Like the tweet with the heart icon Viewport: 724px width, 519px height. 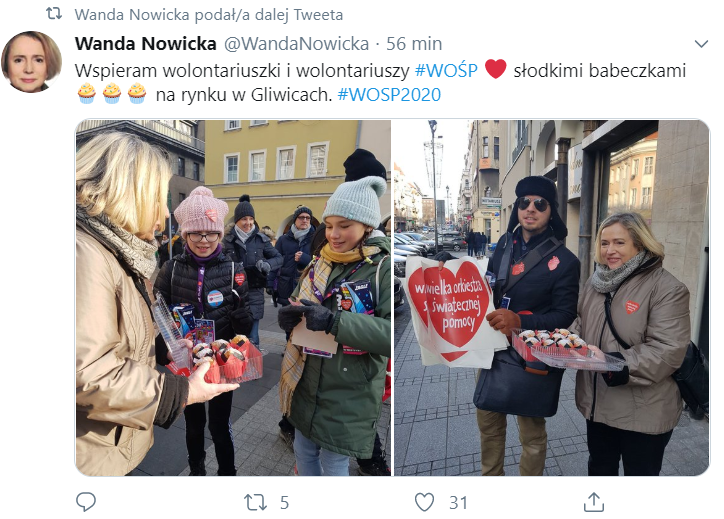(424, 502)
